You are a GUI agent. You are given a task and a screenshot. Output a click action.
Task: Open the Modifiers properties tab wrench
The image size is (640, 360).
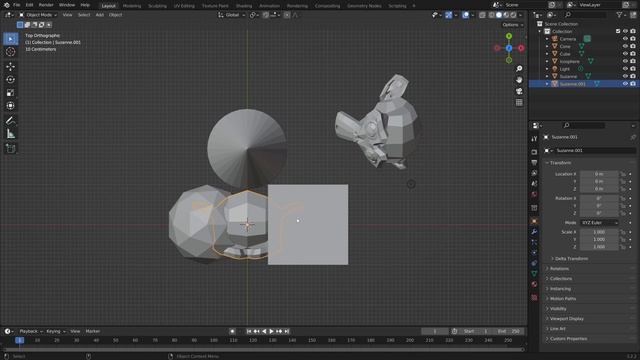534,232
